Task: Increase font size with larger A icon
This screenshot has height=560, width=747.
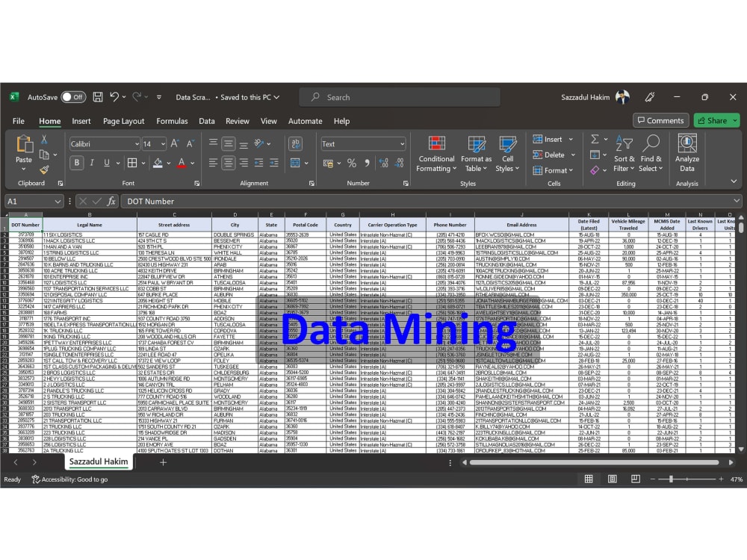Action: (175, 144)
